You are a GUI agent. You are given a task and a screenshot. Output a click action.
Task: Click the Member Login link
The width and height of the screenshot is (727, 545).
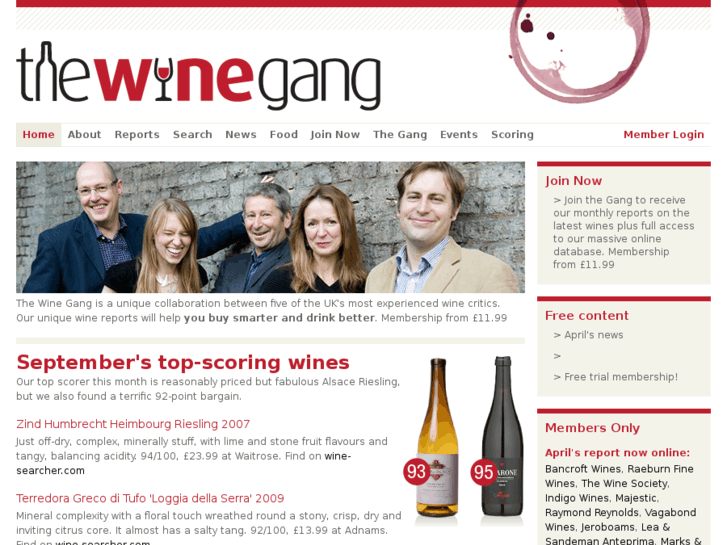coord(663,135)
